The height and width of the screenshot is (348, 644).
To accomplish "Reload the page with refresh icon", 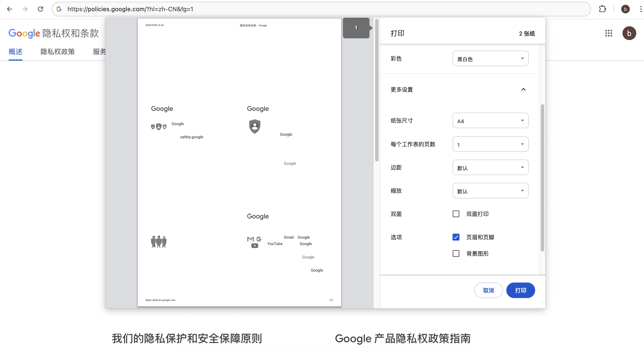I will [x=40, y=9].
